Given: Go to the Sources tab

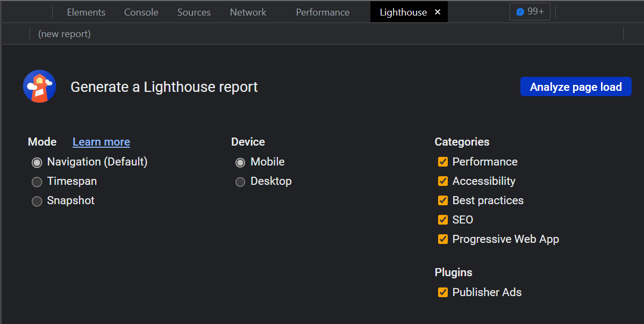Looking at the screenshot, I should point(194,12).
